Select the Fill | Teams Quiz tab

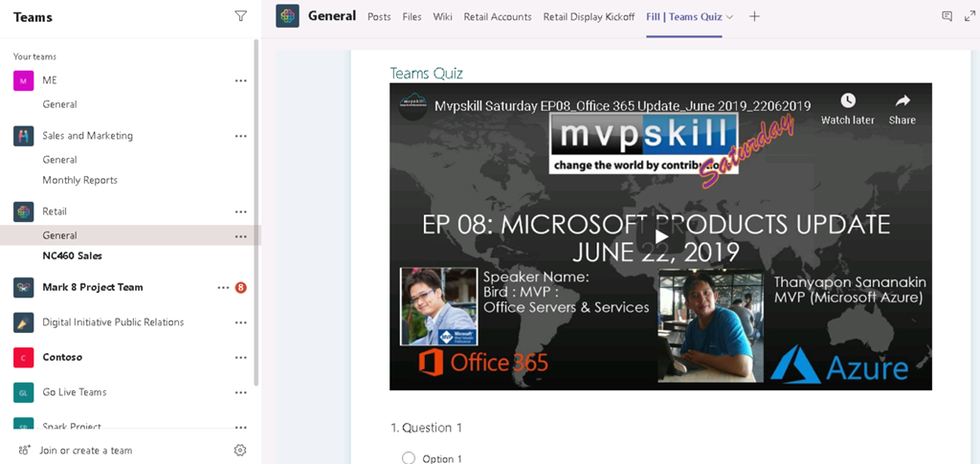pyautogui.click(x=684, y=17)
